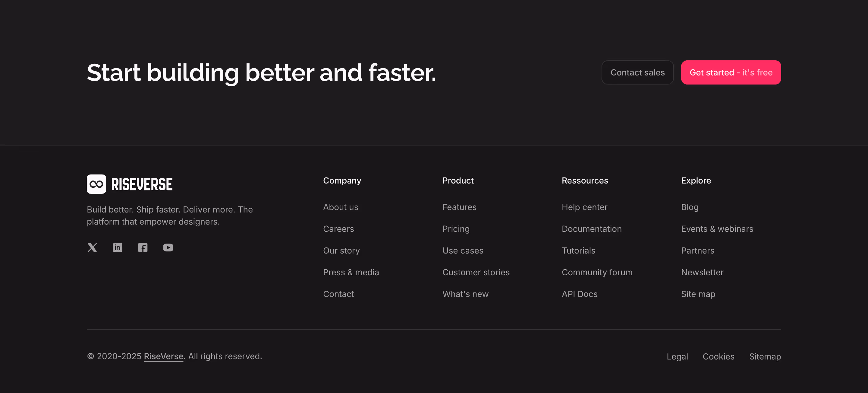
Task: Open the Legal page
Action: [677, 356]
